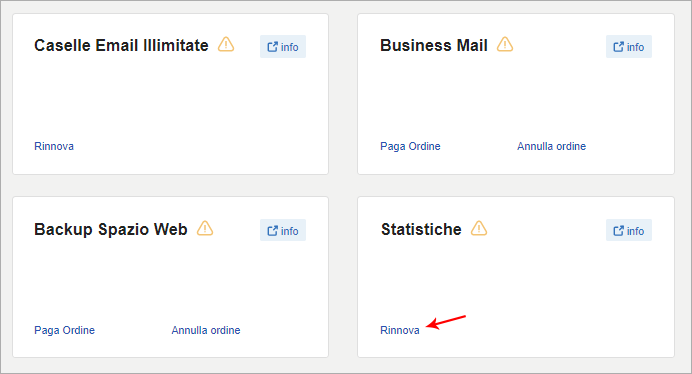
Task: Click the Business Mail card title
Action: [434, 45]
